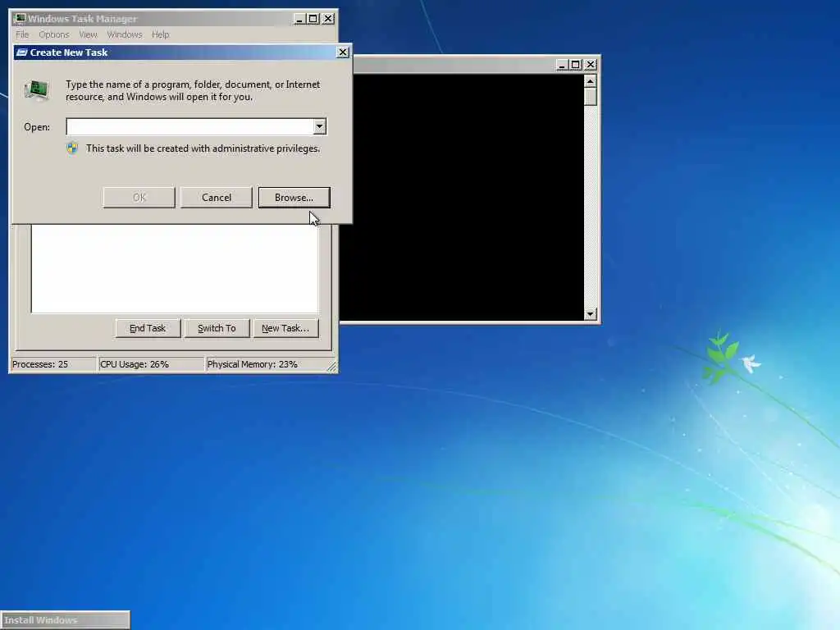This screenshot has width=840, height=630.
Task: Open the File menu in Task Manager
Action: 22,34
